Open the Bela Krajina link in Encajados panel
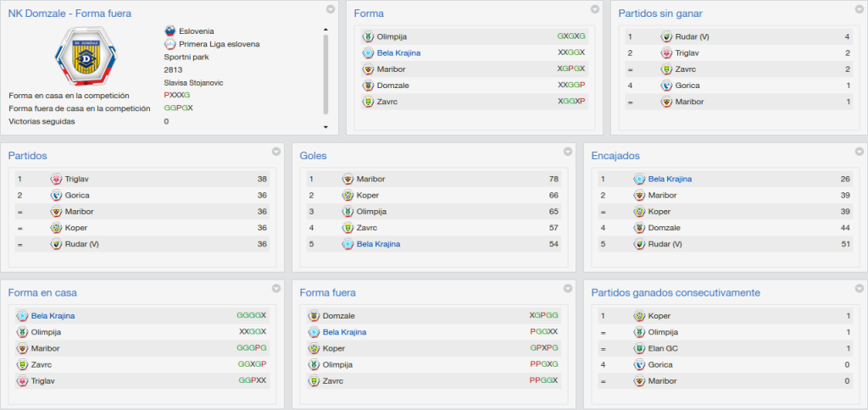This screenshot has height=410, width=868. [x=670, y=180]
